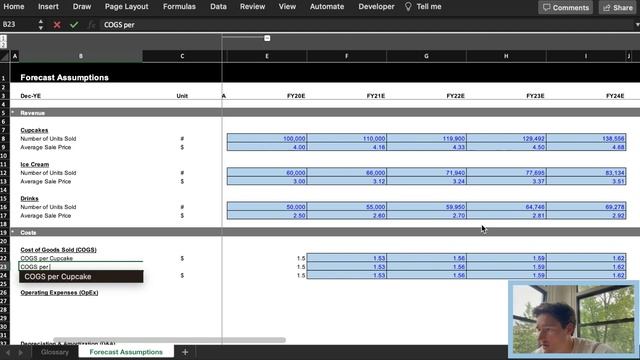Open the Insert ribbon tab

[48, 7]
